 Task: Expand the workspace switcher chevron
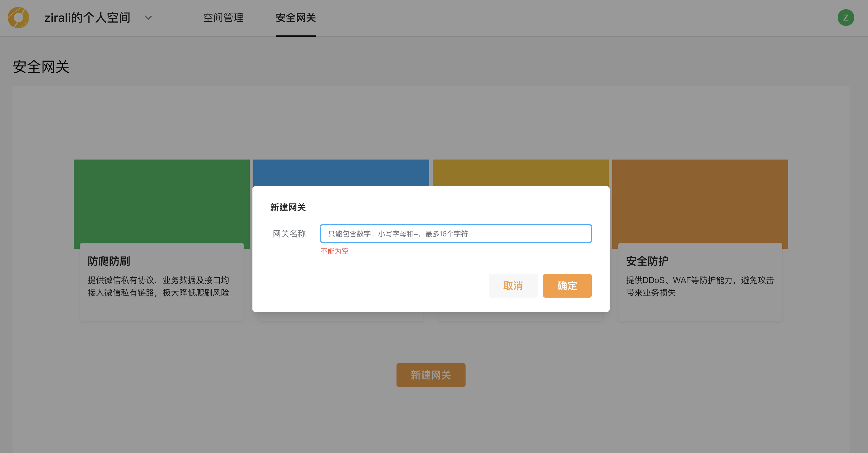coord(148,18)
